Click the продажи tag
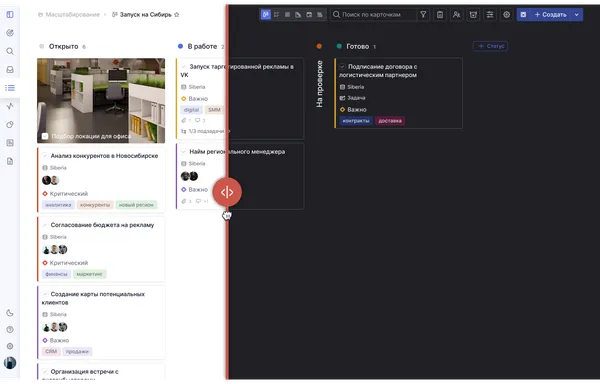The width and height of the screenshot is (600, 384). 77,351
